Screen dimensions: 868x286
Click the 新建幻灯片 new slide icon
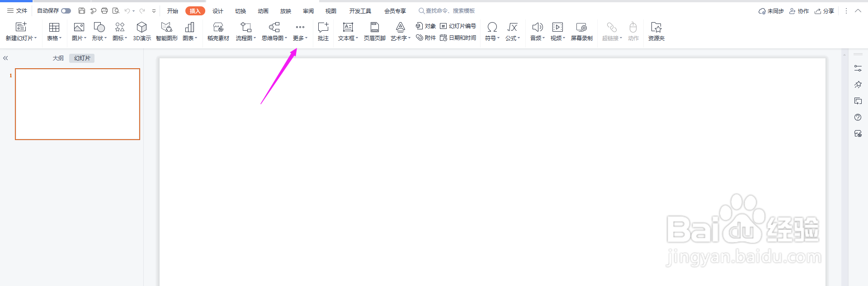[21, 27]
